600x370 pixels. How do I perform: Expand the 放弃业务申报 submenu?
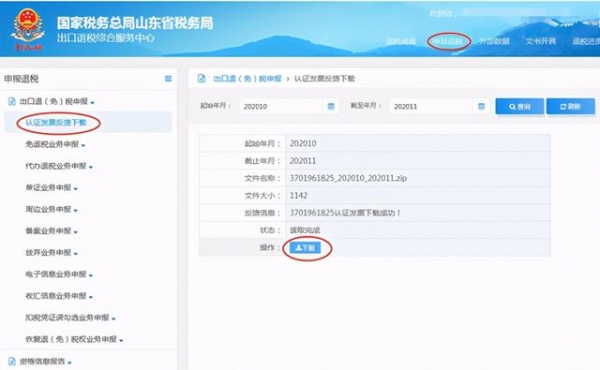pyautogui.click(x=51, y=253)
